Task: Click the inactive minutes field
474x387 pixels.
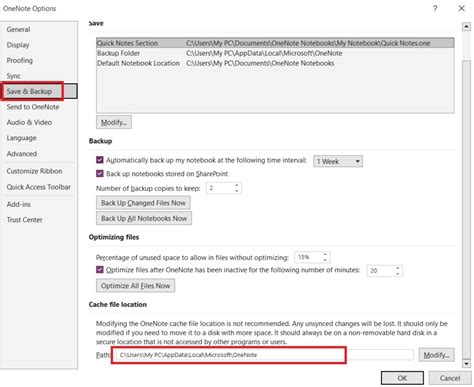Action: pyautogui.click(x=381, y=271)
